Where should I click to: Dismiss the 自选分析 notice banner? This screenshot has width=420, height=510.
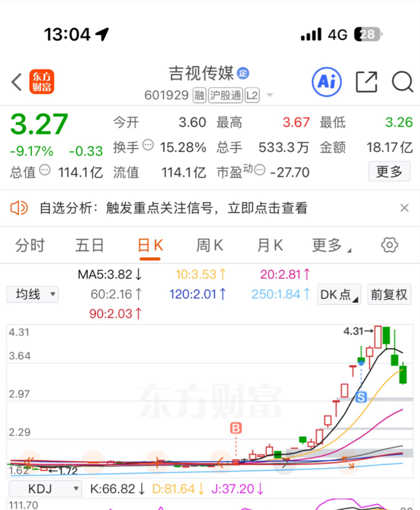405,208
